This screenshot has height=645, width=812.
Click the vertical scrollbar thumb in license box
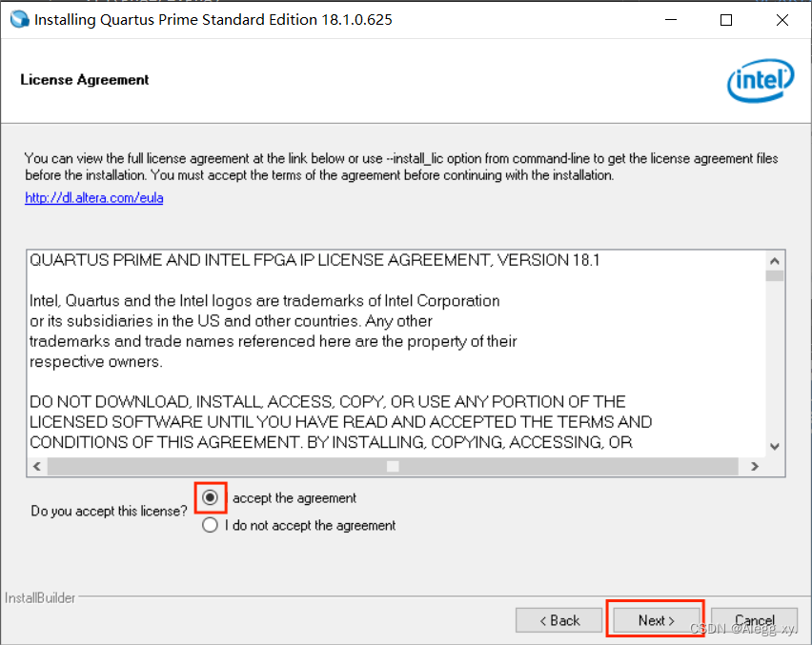point(775,275)
